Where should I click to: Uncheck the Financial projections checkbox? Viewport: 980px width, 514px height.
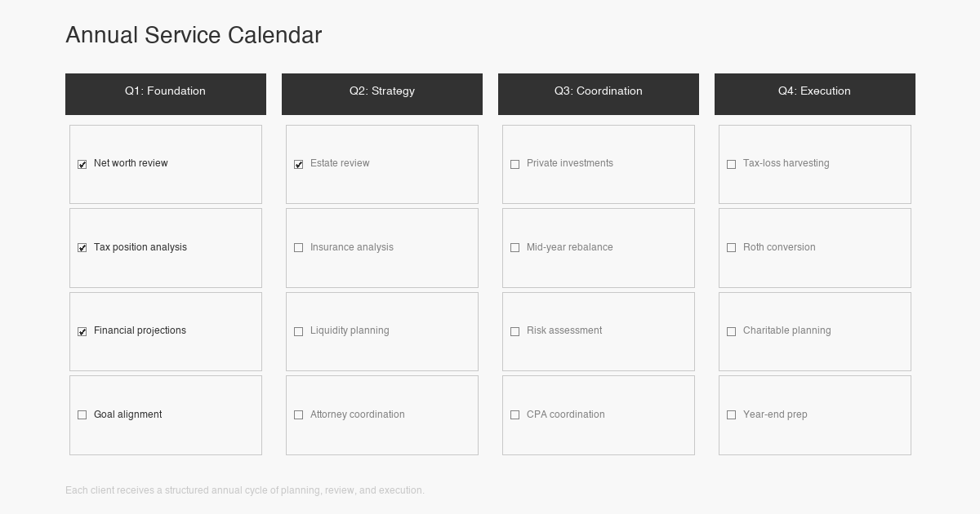click(x=82, y=331)
